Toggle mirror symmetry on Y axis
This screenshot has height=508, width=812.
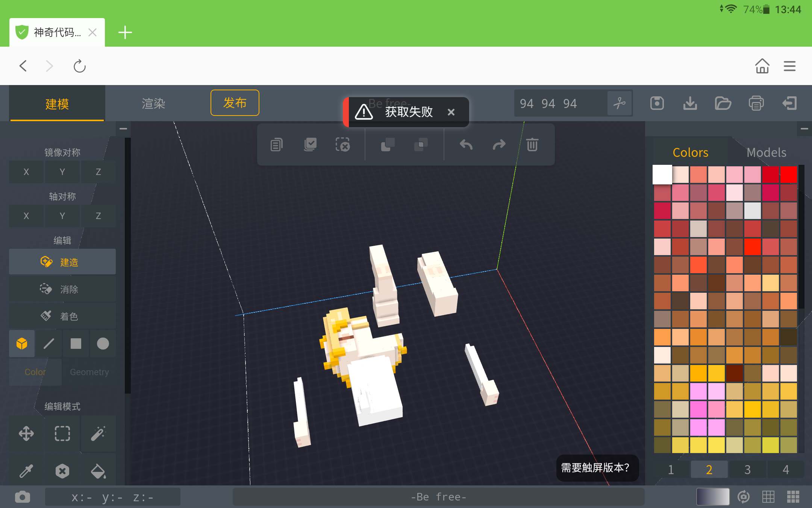62,172
